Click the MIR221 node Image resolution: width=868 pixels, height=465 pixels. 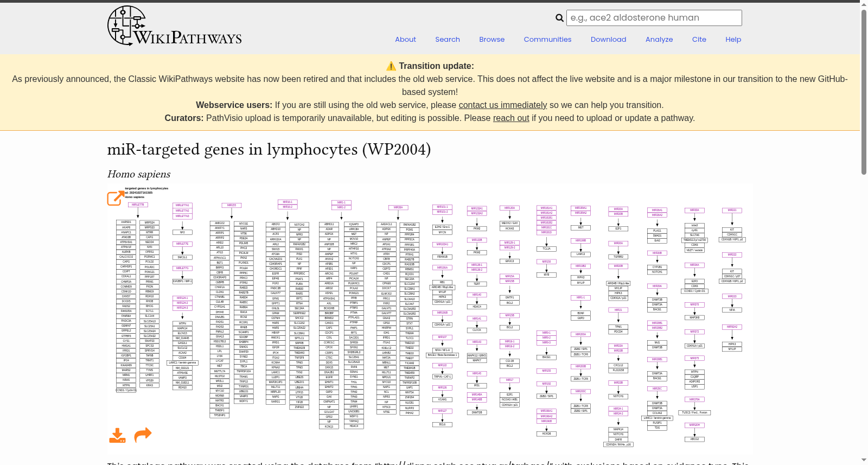[x=732, y=211]
